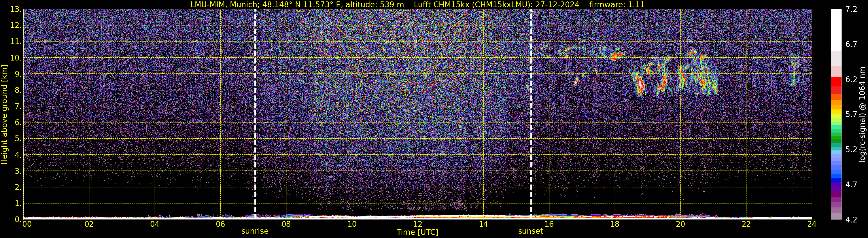Click the time-axis tick label "22"

746,224
